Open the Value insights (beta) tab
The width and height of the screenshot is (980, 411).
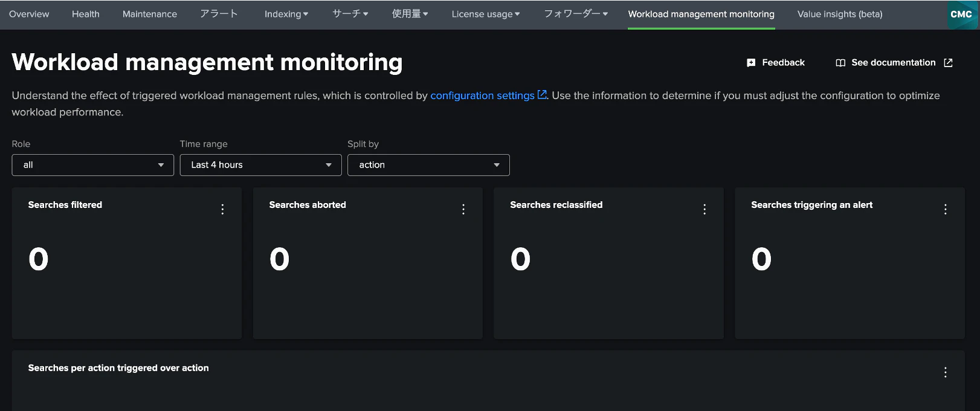pos(840,14)
